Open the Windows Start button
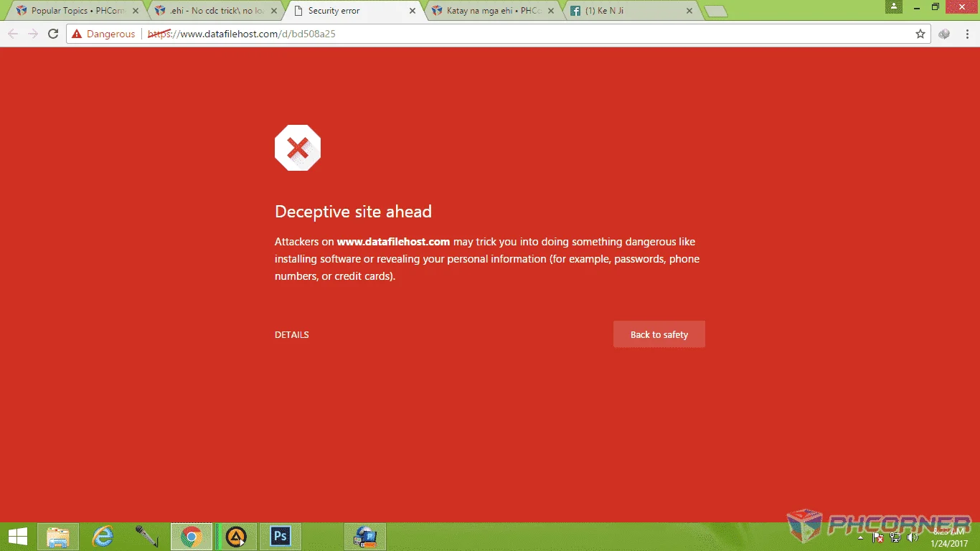The image size is (980, 551). click(x=18, y=537)
